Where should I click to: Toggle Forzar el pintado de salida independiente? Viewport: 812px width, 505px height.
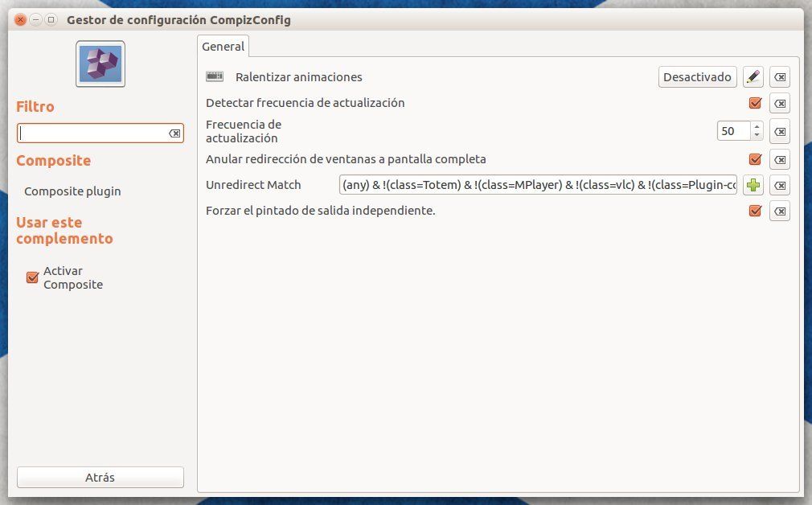[755, 211]
